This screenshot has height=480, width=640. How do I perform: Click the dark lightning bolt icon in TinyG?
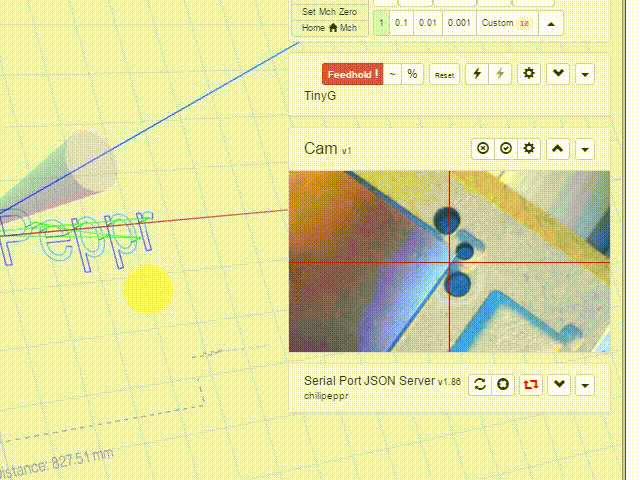tap(477, 74)
